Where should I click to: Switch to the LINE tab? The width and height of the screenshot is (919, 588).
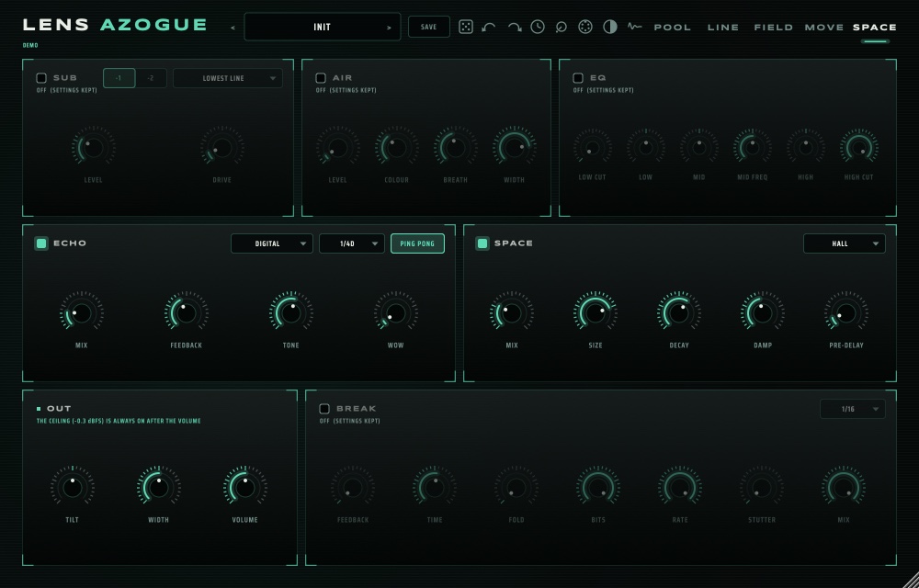click(x=723, y=27)
